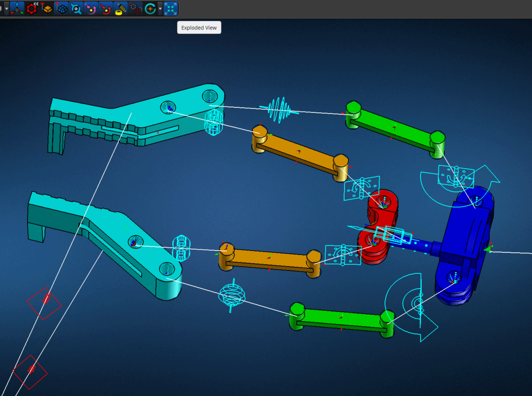Click the coordinate axes triad icon
This screenshot has height=396, width=532.
17,8
